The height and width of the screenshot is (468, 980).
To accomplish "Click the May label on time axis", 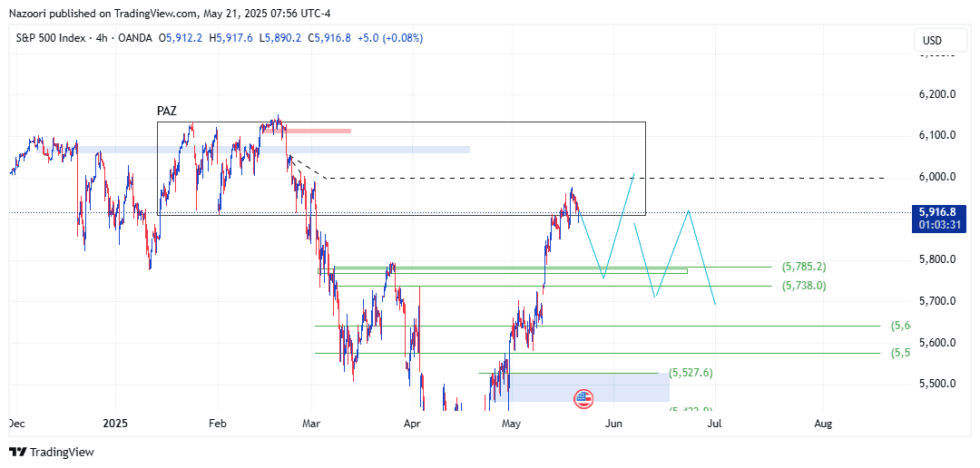I will [x=511, y=424].
